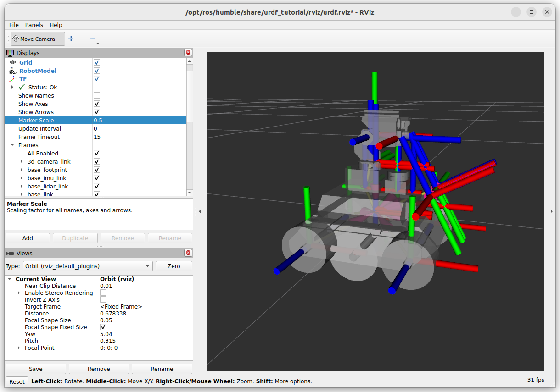This screenshot has height=392, width=560.
Task: Open the File menu
Action: coord(14,25)
